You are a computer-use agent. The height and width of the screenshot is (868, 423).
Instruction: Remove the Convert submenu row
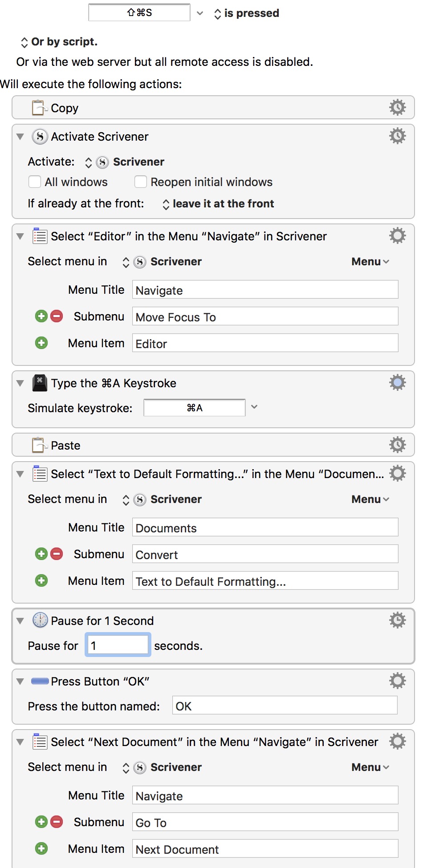(x=57, y=554)
